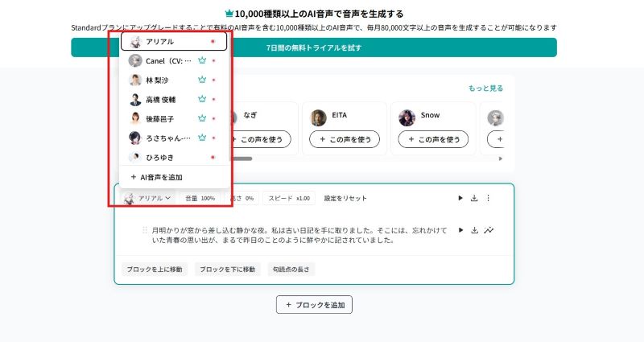This screenshot has width=644, height=342.
Task: Use the なぎ voice with この声を使う
Action: (259, 139)
